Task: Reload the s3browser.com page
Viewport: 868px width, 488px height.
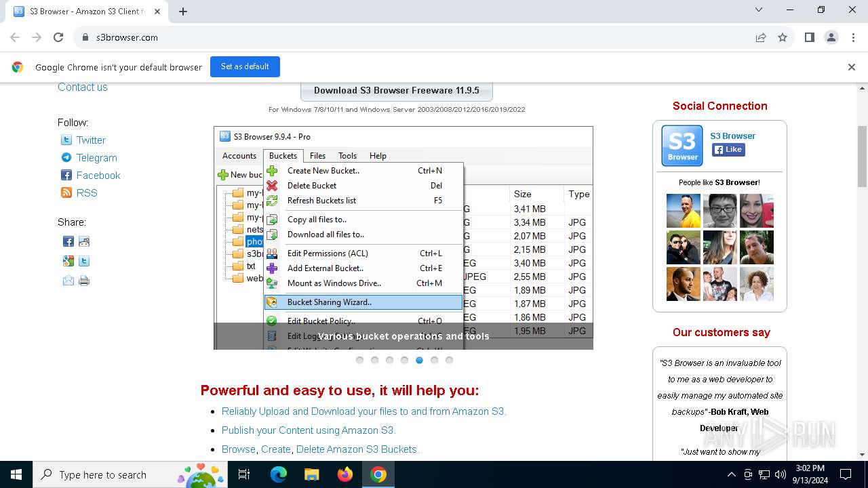Action: 58,37
